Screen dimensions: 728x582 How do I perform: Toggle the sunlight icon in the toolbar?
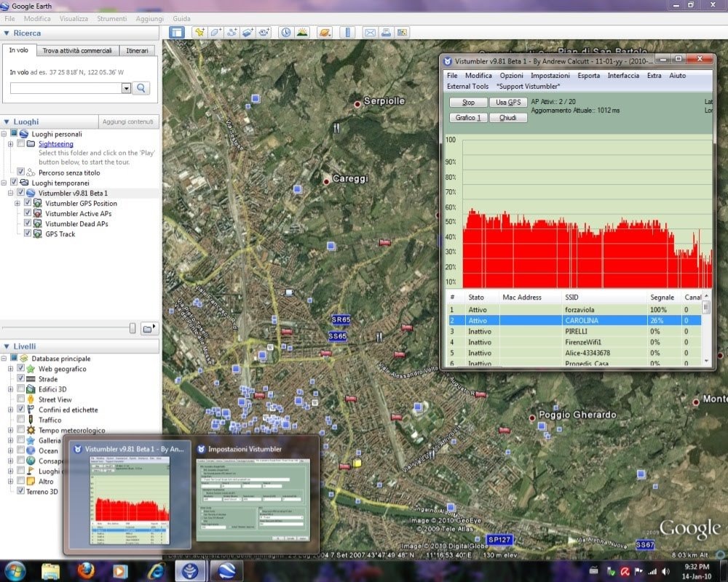click(301, 32)
